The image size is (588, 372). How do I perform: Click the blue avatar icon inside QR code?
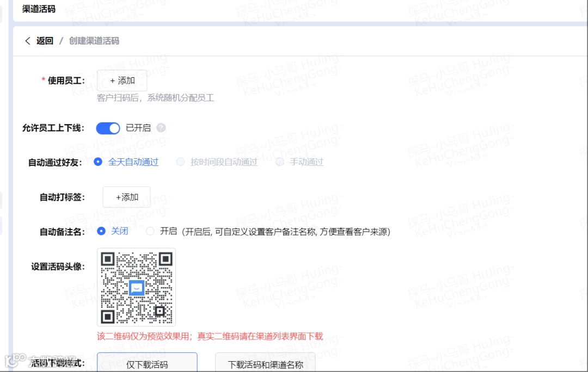point(137,288)
